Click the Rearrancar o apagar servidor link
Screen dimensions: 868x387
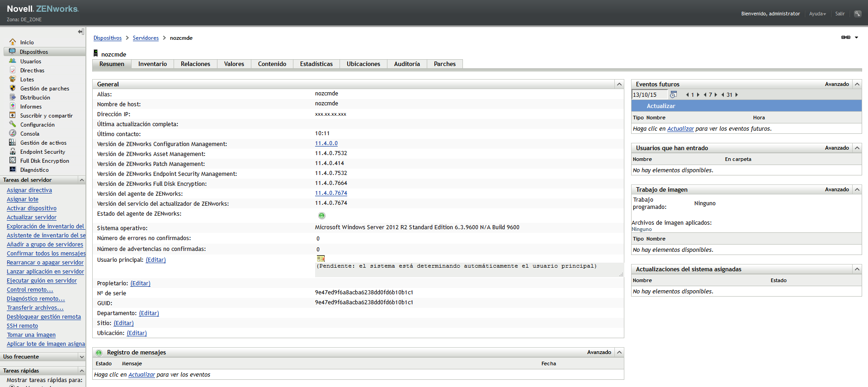pyautogui.click(x=45, y=263)
